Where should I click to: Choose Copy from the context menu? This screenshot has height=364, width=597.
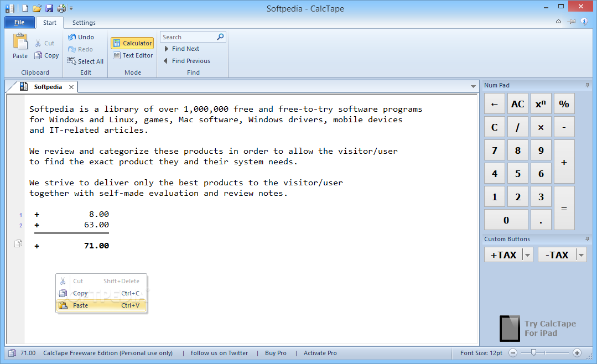click(x=101, y=293)
